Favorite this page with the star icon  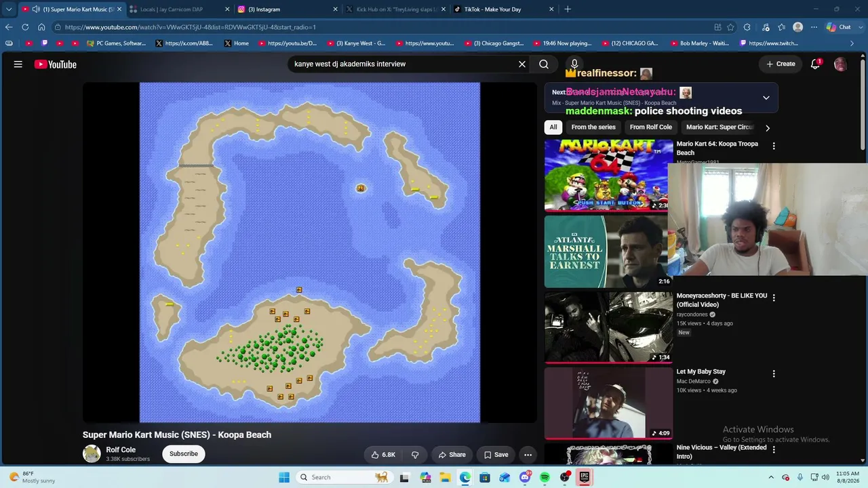point(730,27)
